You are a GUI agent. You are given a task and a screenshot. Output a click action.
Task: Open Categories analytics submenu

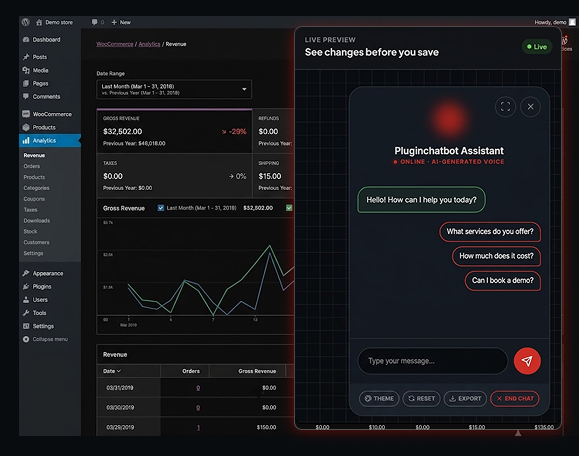pyautogui.click(x=37, y=188)
